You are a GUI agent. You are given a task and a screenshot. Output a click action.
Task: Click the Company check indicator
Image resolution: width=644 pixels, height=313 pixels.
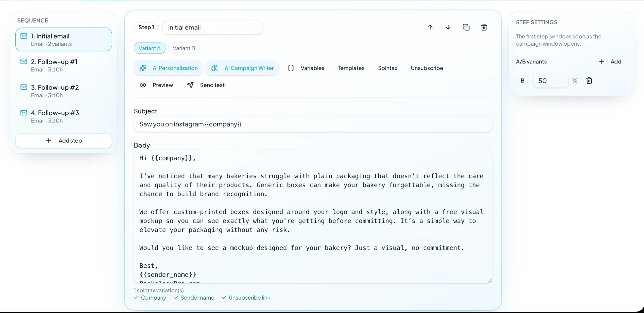pos(150,298)
